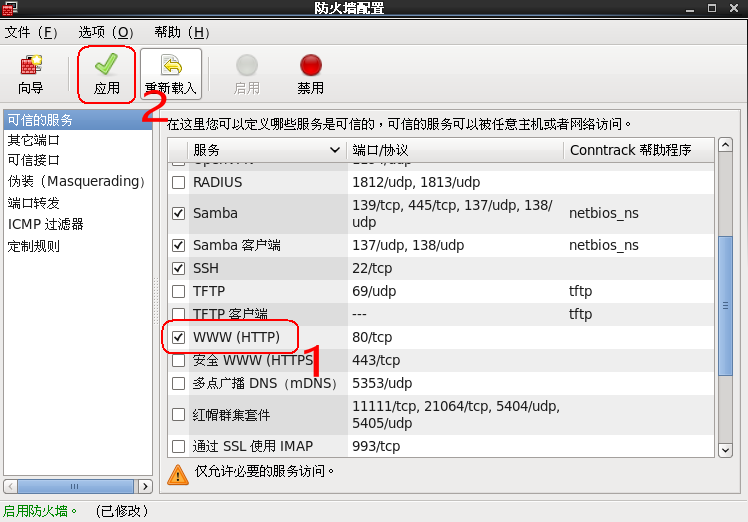This screenshot has height=522, width=748.
Task: Enable the TFTP 客户端 checkbox
Action: coord(178,314)
